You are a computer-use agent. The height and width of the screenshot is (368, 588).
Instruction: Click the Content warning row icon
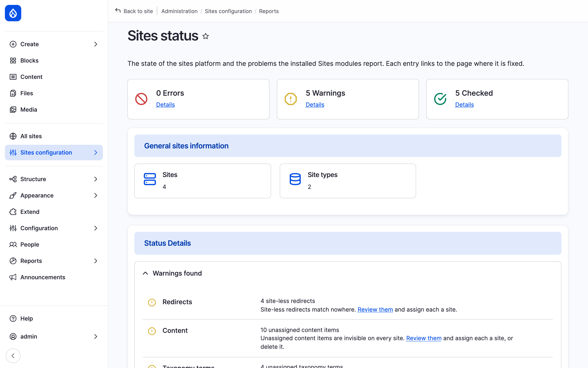152,331
